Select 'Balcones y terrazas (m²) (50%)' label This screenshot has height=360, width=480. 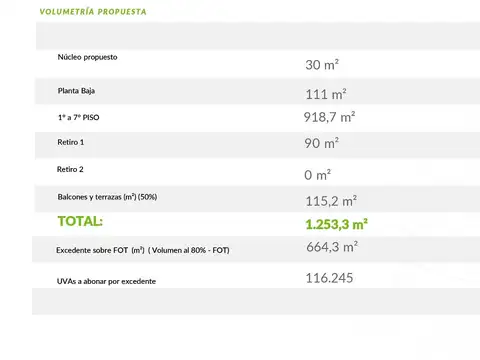point(107,197)
